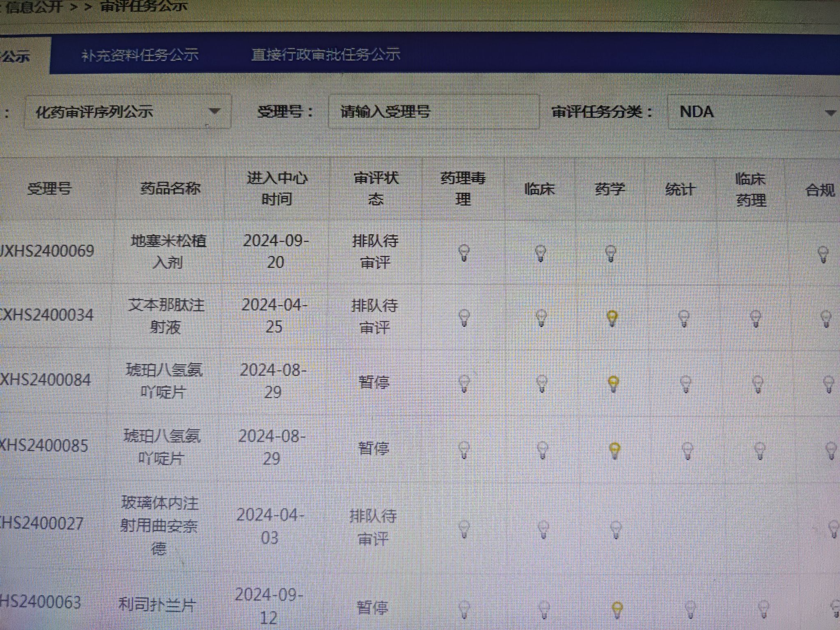Click 临床 bulb for 艾本那肽注射液

click(x=541, y=318)
